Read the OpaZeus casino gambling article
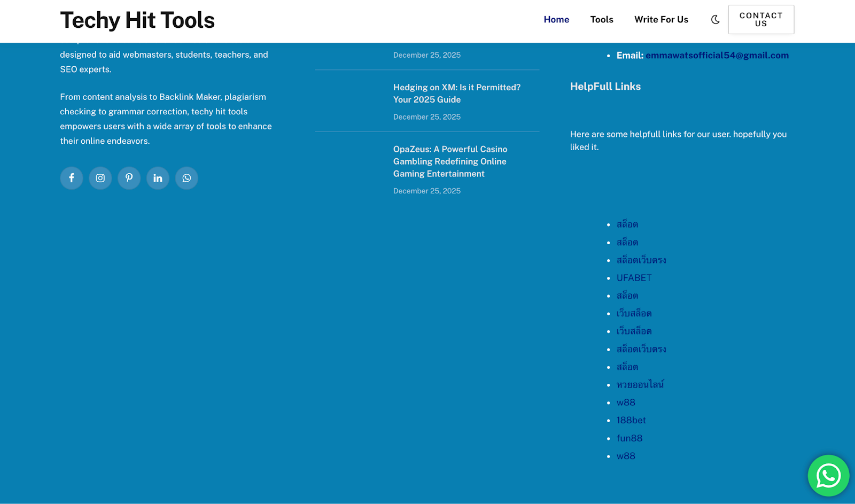Image resolution: width=855 pixels, height=504 pixels. [450, 161]
